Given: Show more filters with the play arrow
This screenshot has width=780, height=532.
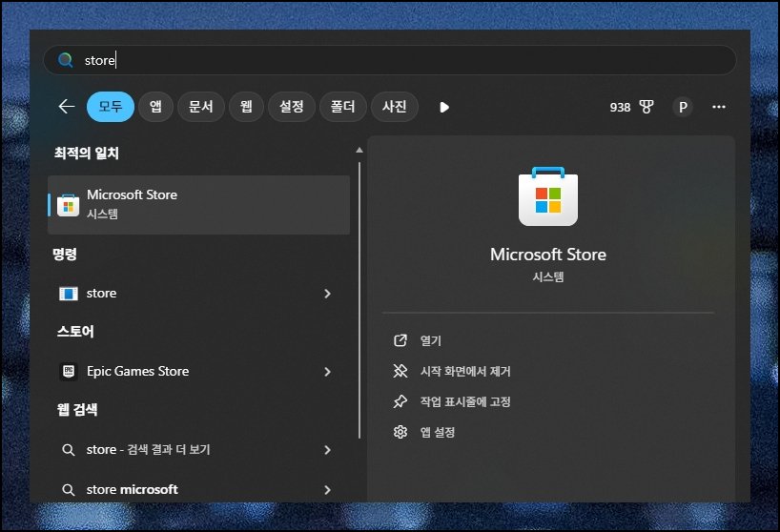Looking at the screenshot, I should coord(444,107).
